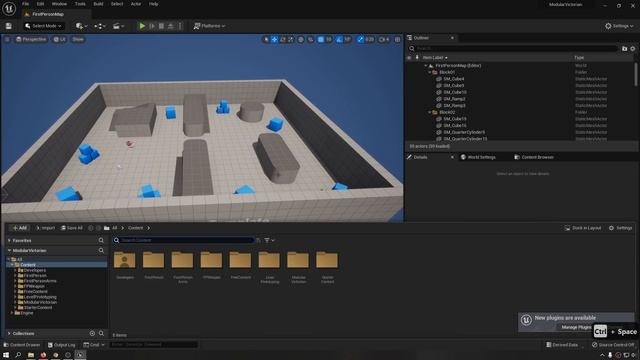Toggle world/local coordinate space icon
The height and width of the screenshot is (360, 640).
[301, 39]
